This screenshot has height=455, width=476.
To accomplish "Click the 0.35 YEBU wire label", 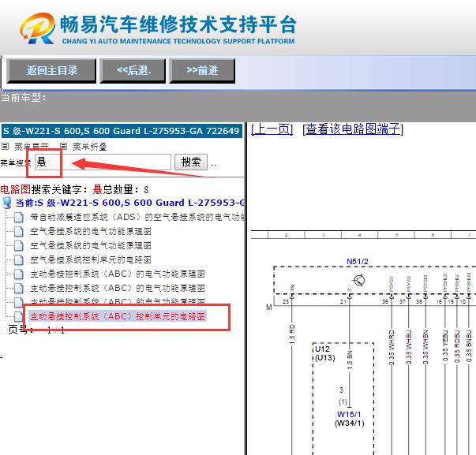I will coord(445,346).
